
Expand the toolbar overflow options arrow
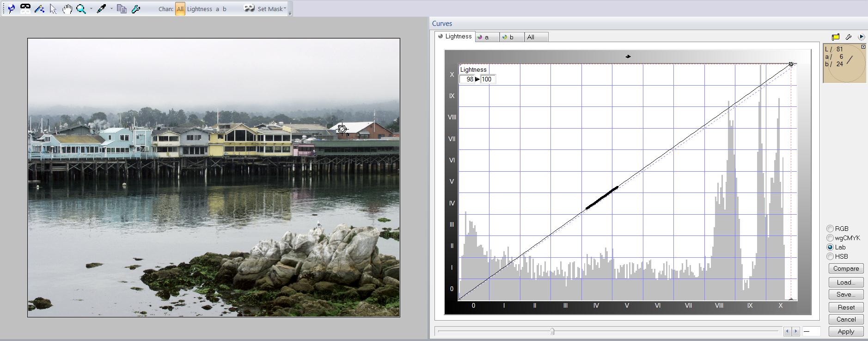pos(290,14)
